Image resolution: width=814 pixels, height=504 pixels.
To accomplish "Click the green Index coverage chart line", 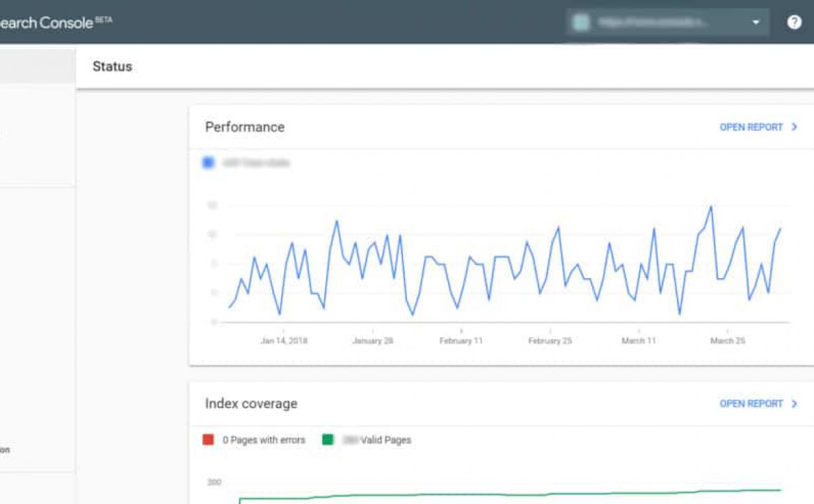I will coord(509,494).
